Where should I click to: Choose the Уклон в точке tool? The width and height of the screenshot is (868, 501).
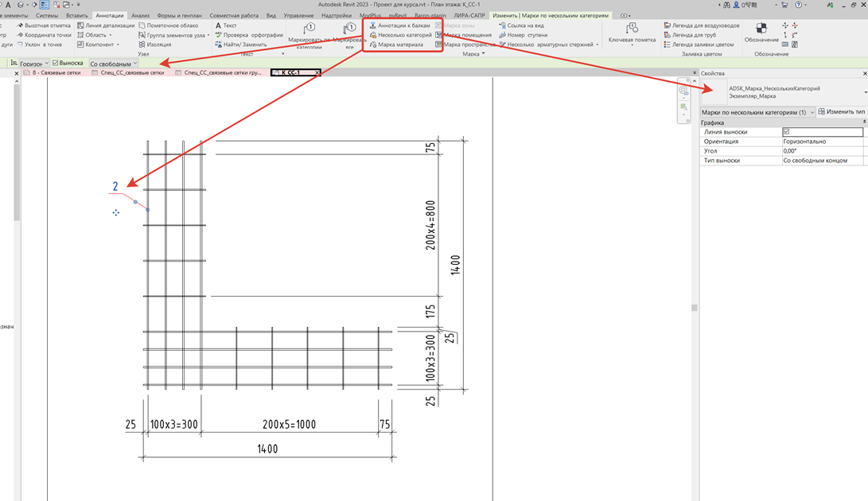click(x=39, y=45)
